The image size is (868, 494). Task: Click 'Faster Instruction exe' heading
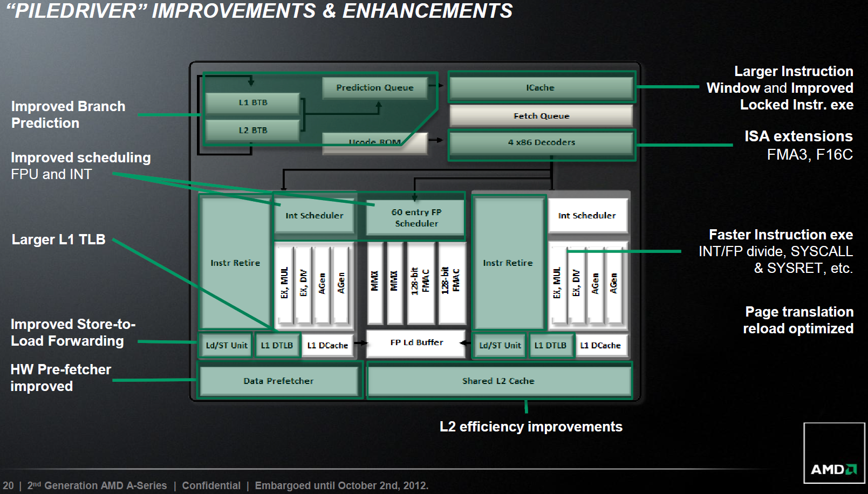click(781, 235)
